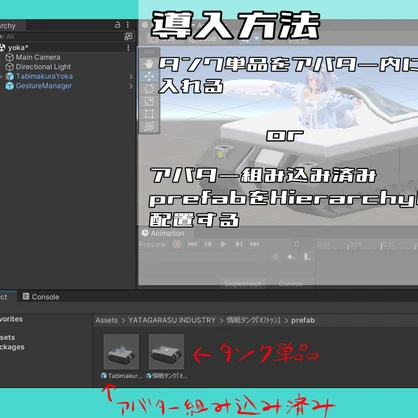Click the blue prefab icon of TabimakuraYoka

[x=10, y=76]
